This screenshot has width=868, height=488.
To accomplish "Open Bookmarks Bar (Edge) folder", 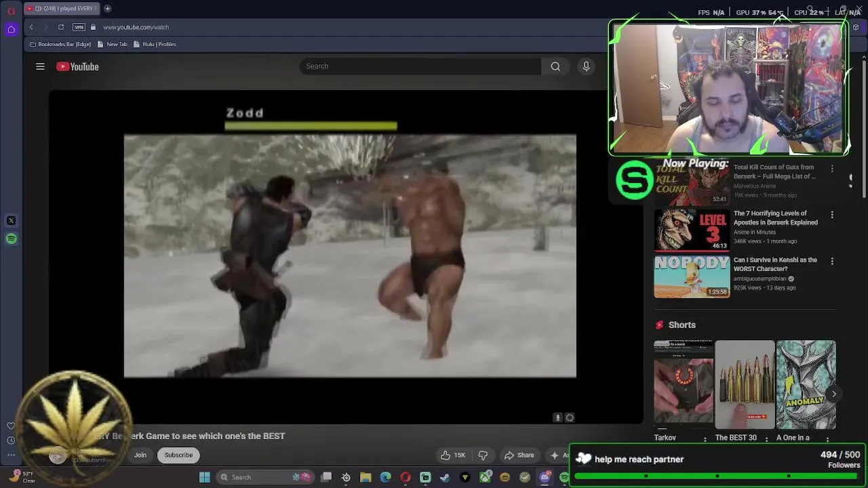I will pyautogui.click(x=60, y=44).
